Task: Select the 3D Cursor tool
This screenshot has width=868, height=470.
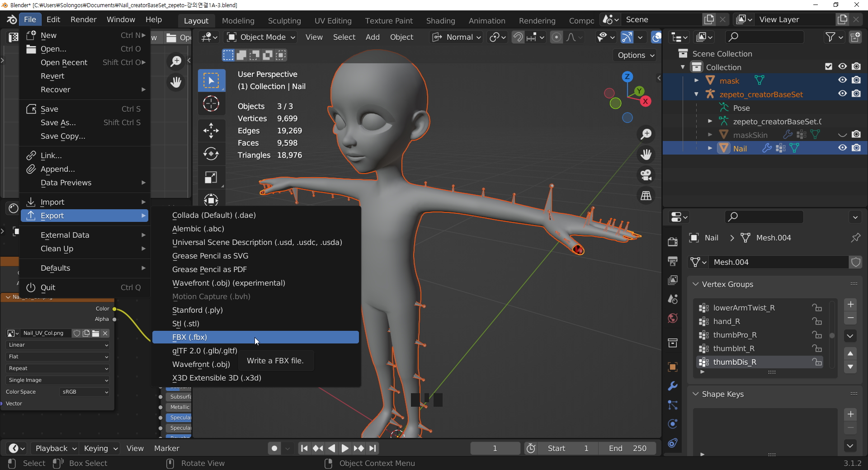Action: (x=211, y=104)
